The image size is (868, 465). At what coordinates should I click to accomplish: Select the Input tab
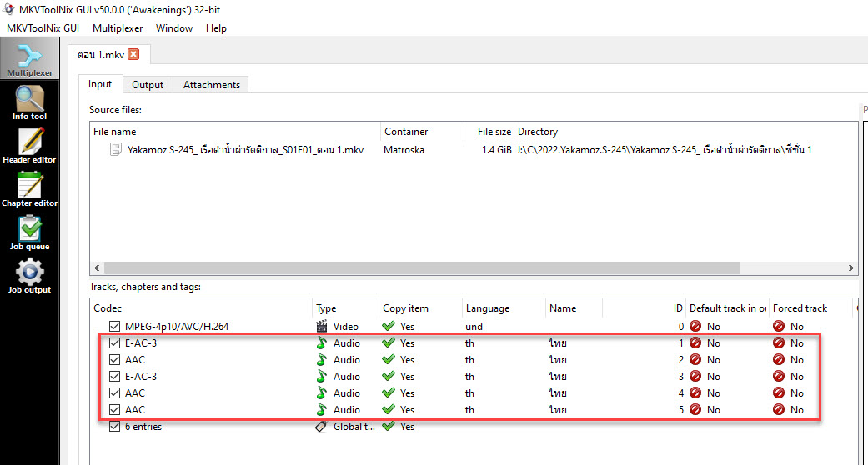tap(100, 84)
